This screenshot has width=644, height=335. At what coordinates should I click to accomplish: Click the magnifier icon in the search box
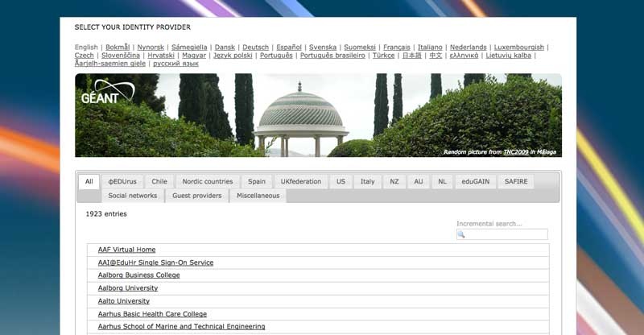[x=461, y=234]
